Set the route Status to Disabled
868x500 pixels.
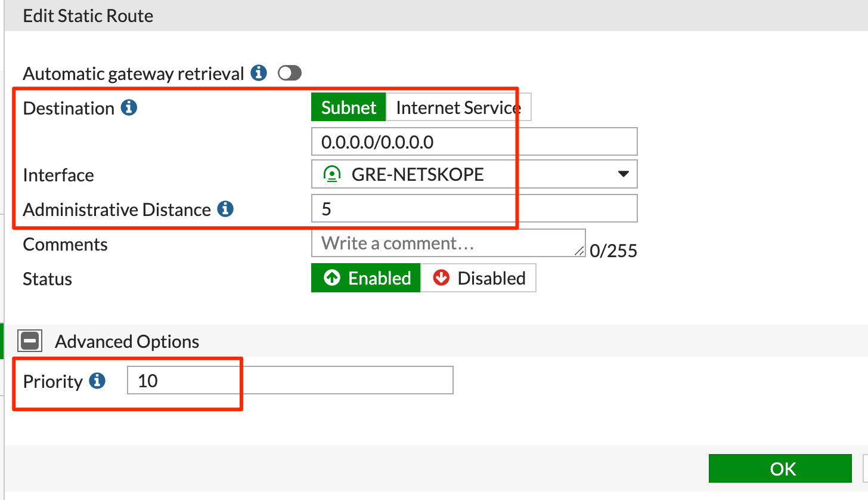478,277
